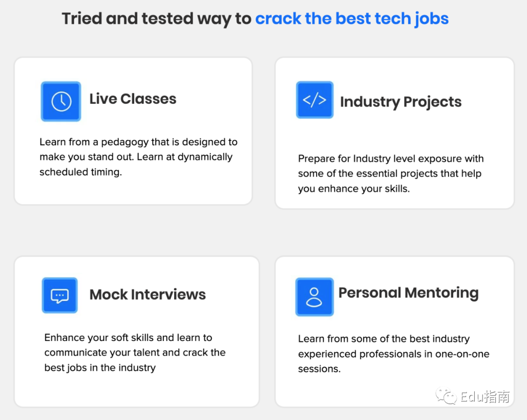
Task: Select the Mock Interviews heading
Action: point(147,295)
